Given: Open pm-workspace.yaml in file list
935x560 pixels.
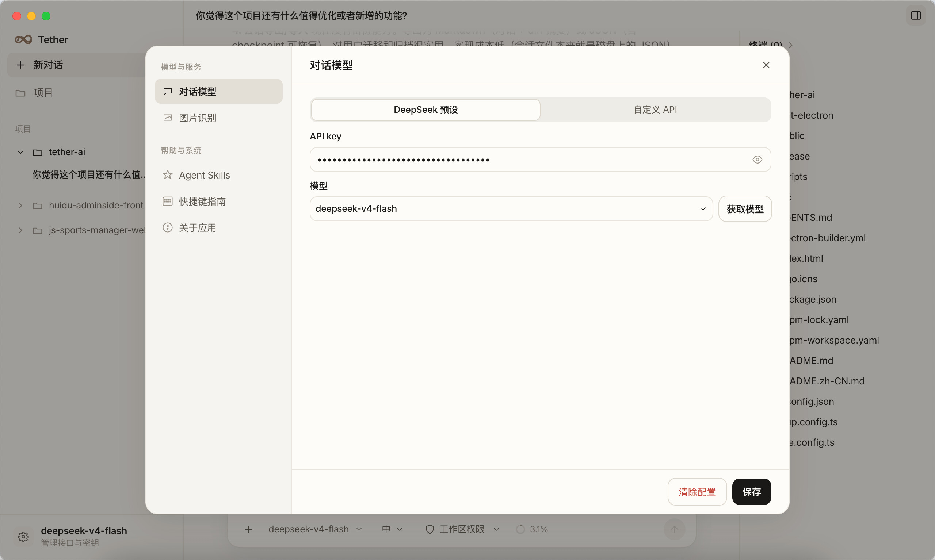Looking at the screenshot, I should coord(834,340).
